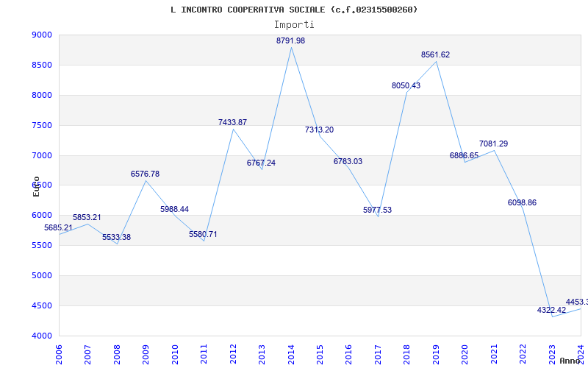Screen dimensions: 588x368
Task: Select the 6783.03 data label
Action: click(x=348, y=161)
